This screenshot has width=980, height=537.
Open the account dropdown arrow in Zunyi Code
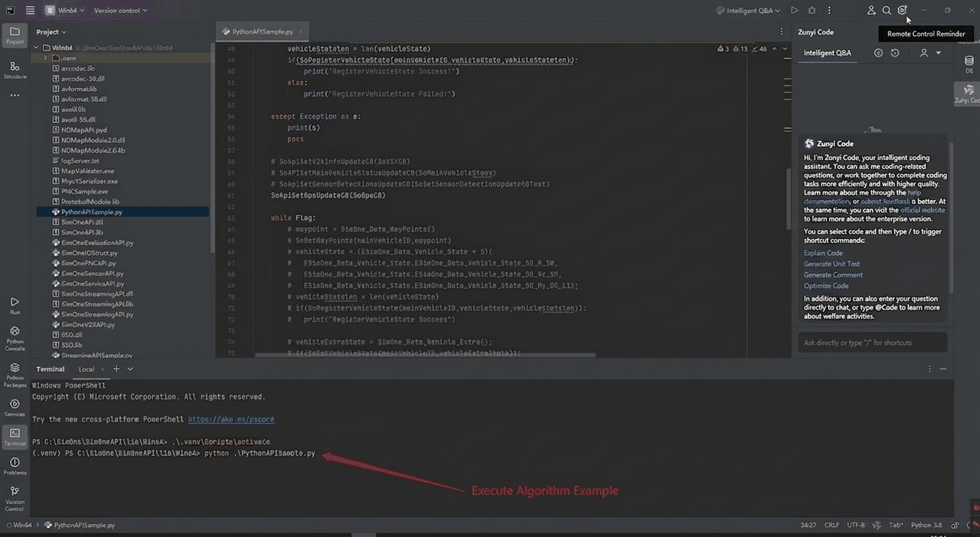[939, 53]
